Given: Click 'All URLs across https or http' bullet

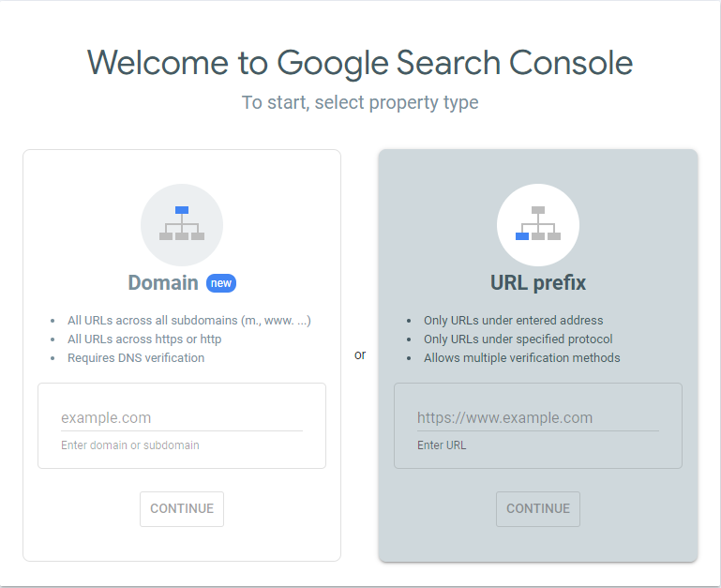Looking at the screenshot, I should (144, 339).
